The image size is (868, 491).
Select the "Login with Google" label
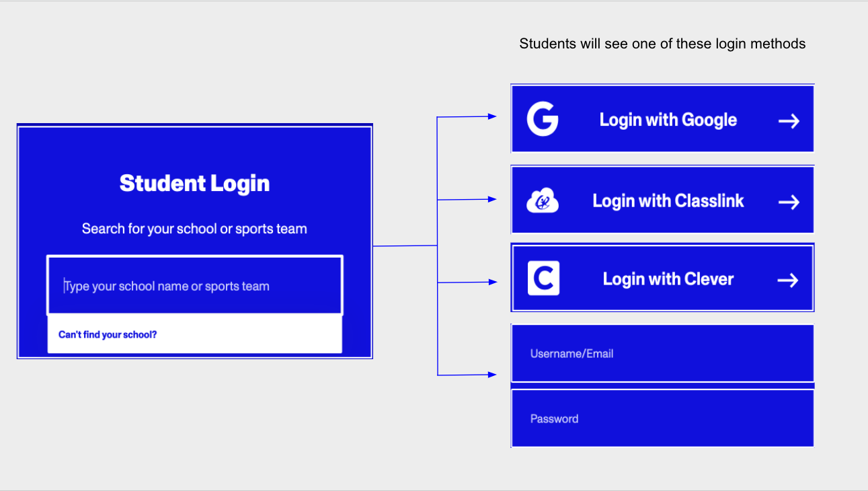pyautogui.click(x=668, y=120)
